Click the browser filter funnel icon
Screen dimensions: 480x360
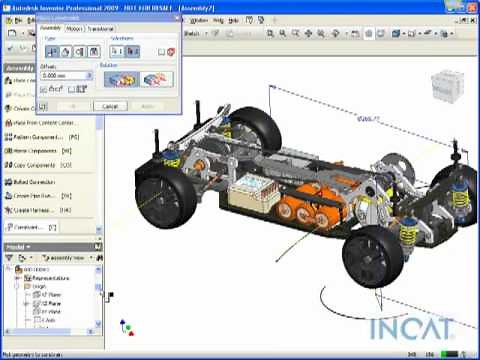pos(9,258)
